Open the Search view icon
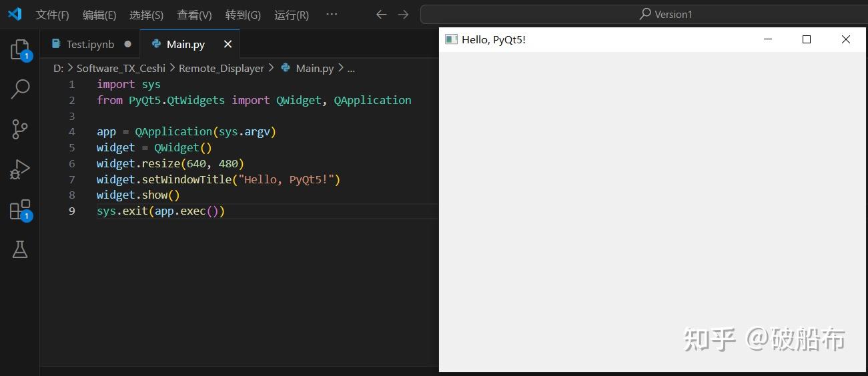 pyautogui.click(x=20, y=89)
